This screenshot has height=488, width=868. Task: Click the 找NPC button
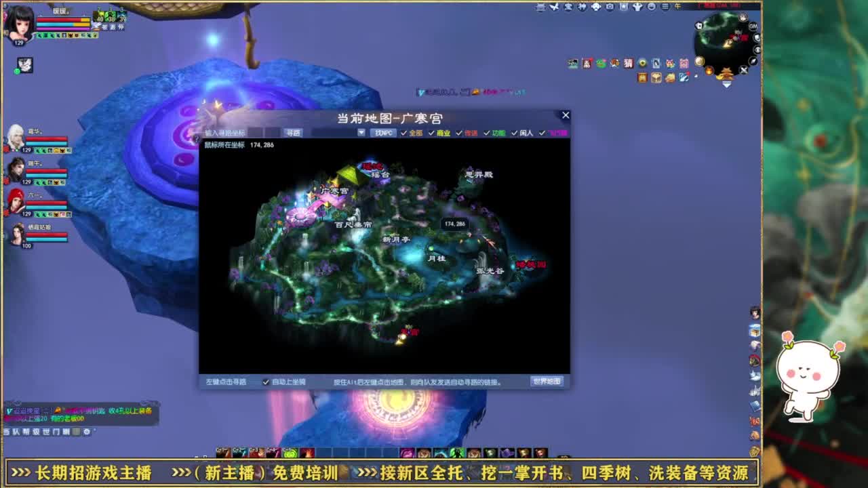click(384, 133)
